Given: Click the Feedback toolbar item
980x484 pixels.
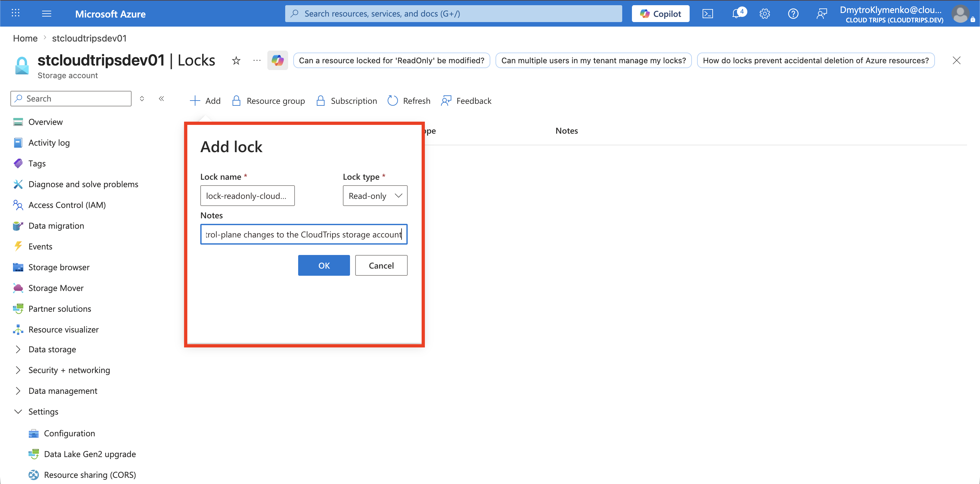Looking at the screenshot, I should tap(466, 101).
